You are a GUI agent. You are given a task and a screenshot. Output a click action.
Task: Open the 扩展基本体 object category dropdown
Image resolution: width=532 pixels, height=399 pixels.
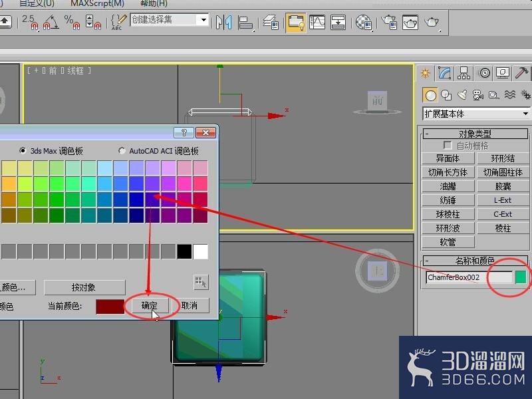tap(476, 114)
